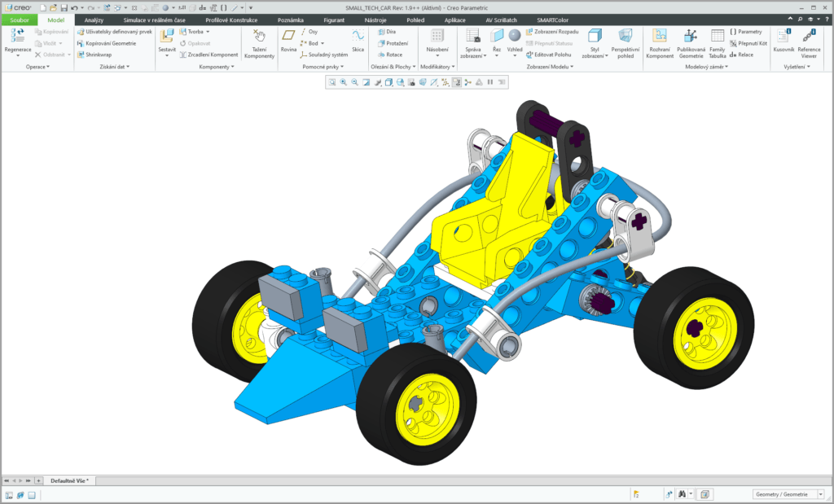834x504 pixels.
Task: Toggle the pause control in graphics toolbar
Action: pos(489,81)
